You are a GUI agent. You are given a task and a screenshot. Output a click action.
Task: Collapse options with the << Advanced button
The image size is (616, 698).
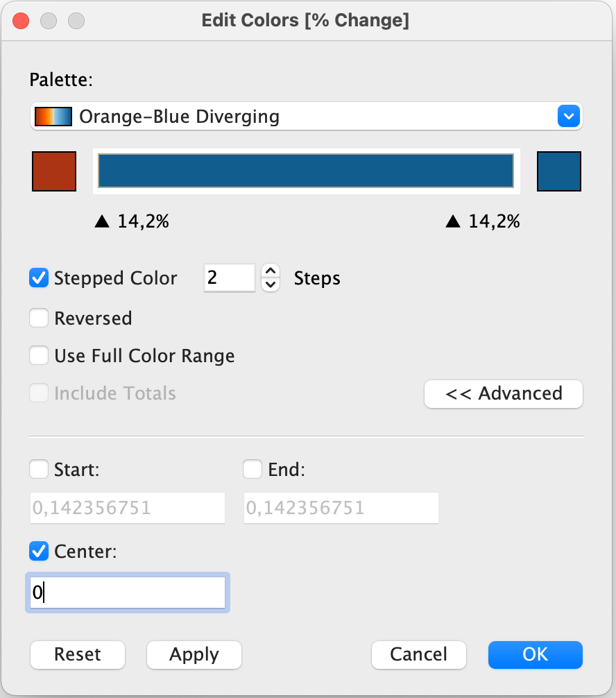point(504,393)
